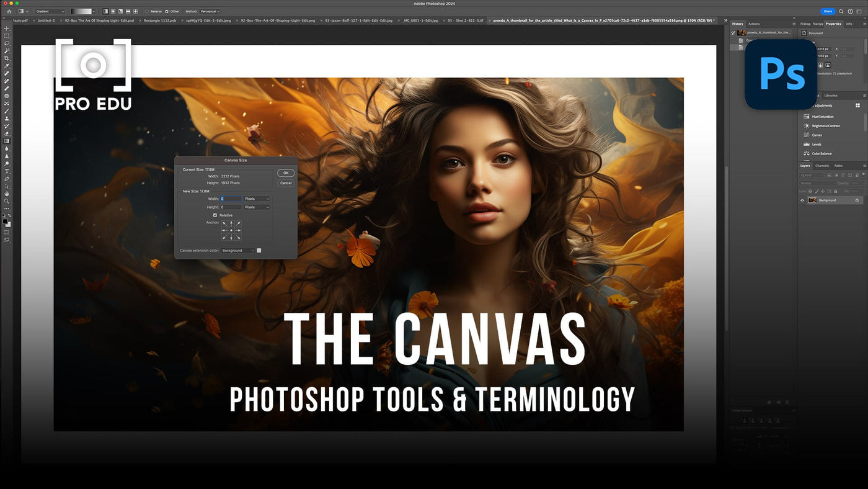
Task: Hide the Background layer with eye icon
Action: click(x=802, y=200)
